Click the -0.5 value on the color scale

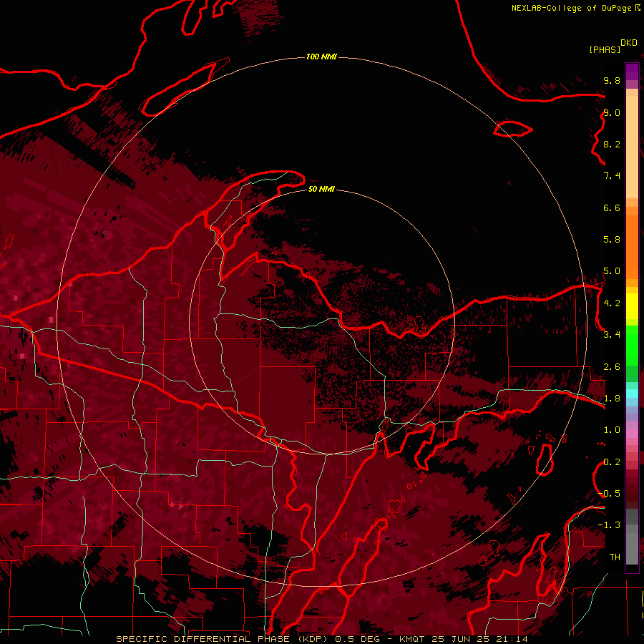point(609,494)
